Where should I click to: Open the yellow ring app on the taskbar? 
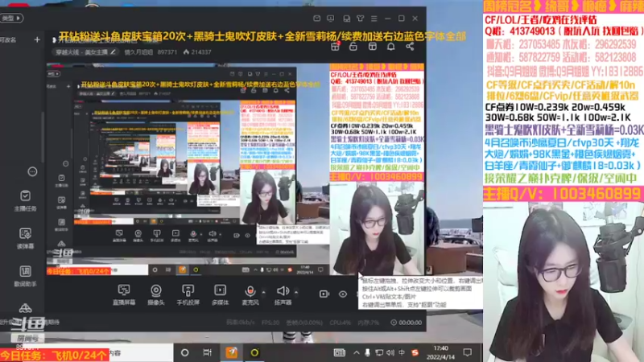(254, 352)
